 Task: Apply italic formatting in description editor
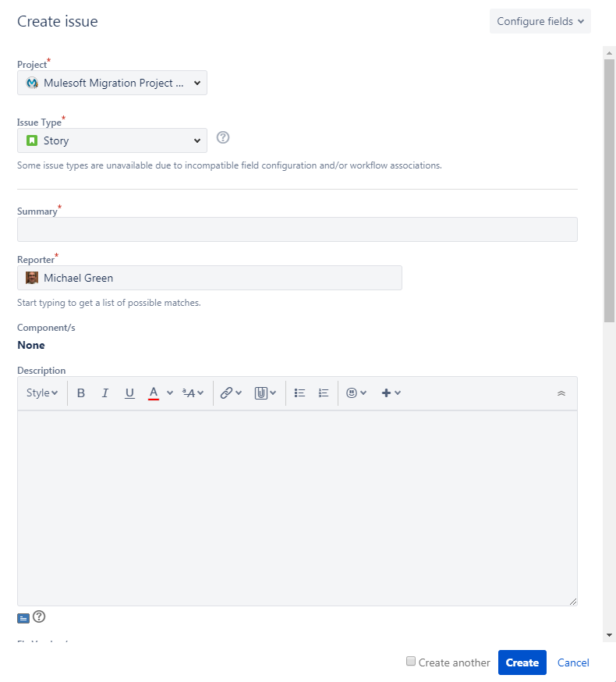(x=104, y=393)
